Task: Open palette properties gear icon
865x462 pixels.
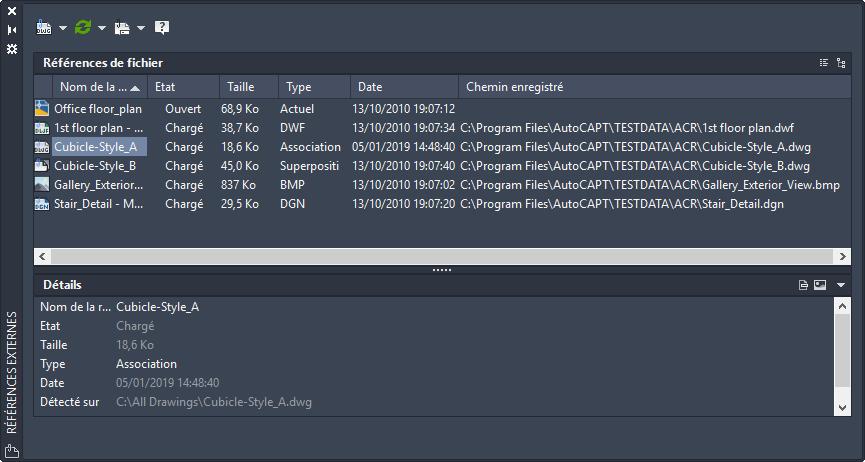Action: point(12,48)
